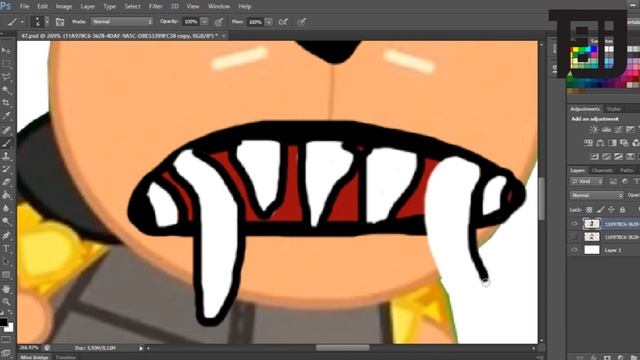Open the Mini Bridge tab
The width and height of the screenshot is (640, 360).
click(x=34, y=357)
